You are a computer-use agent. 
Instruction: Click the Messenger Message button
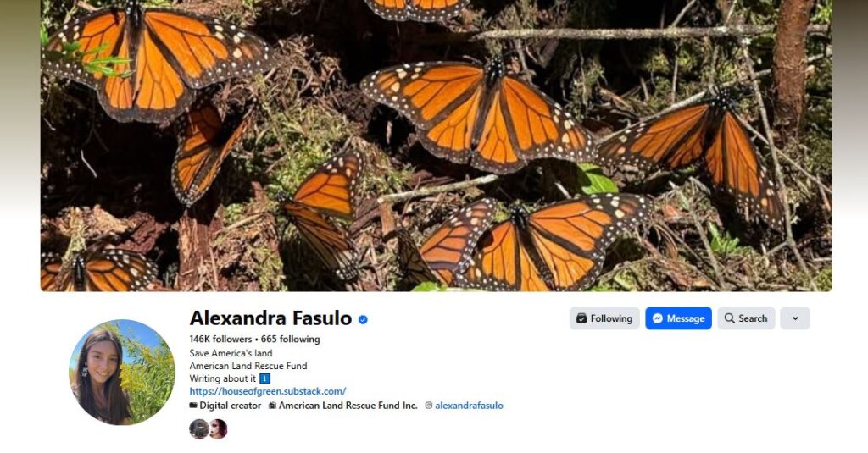[678, 318]
